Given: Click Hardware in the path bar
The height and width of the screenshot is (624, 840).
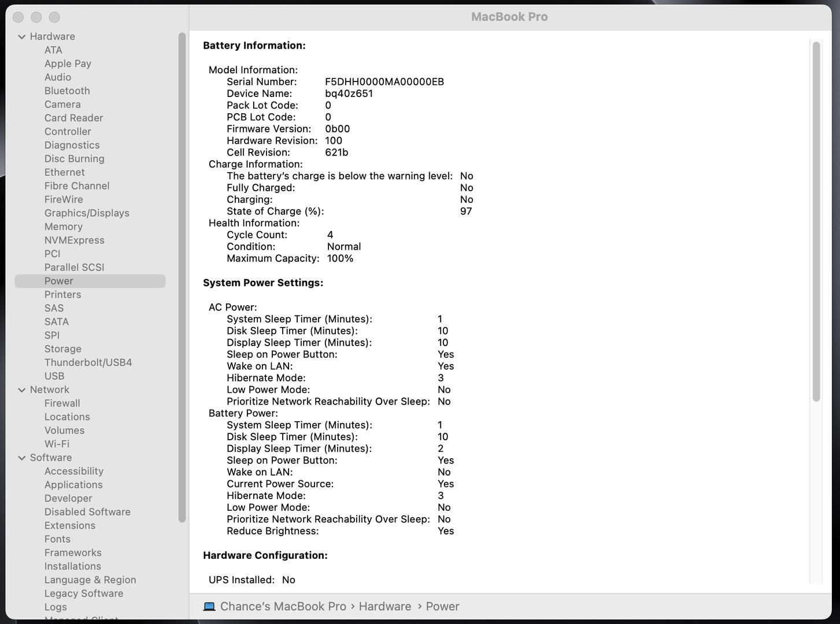Looking at the screenshot, I should (385, 607).
